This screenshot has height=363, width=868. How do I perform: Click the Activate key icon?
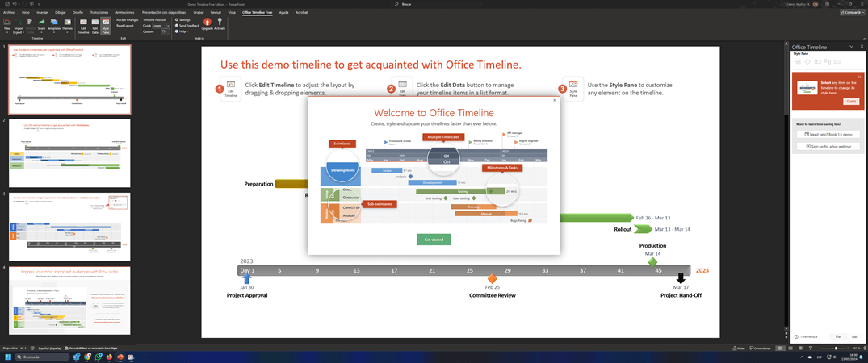(x=220, y=23)
